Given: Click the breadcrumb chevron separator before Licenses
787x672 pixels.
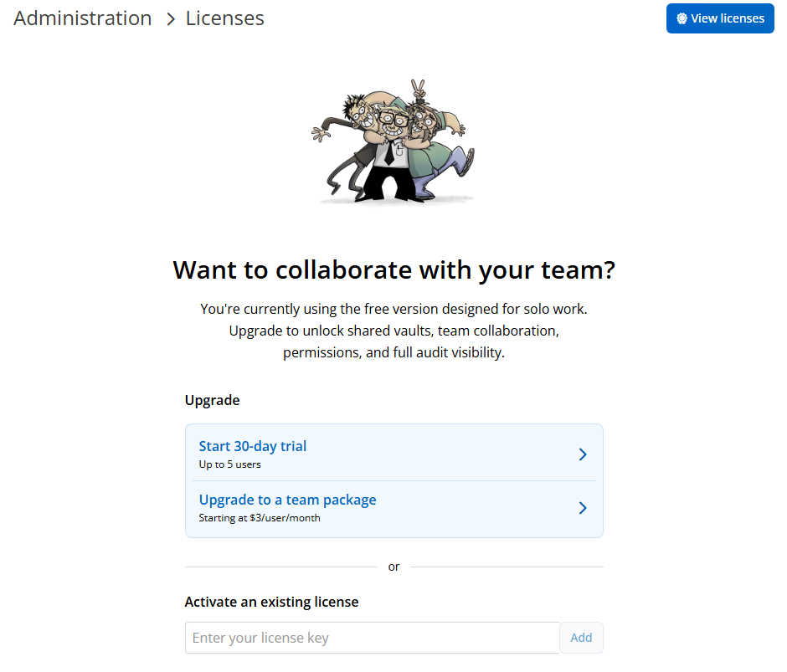Looking at the screenshot, I should [x=170, y=19].
